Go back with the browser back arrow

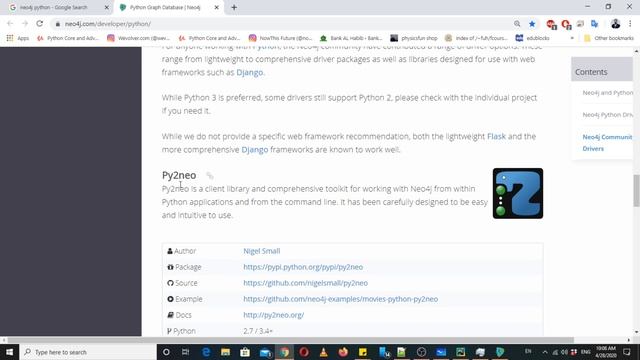coord(10,24)
